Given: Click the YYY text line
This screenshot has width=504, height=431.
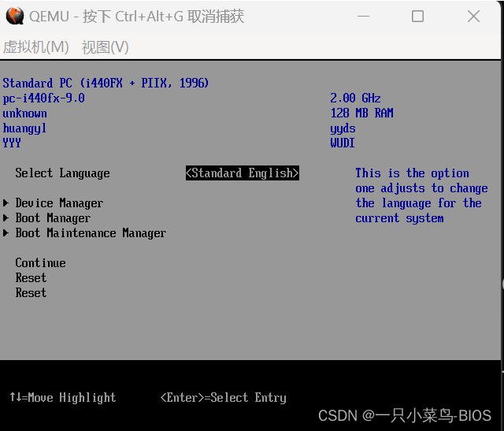Looking at the screenshot, I should (x=12, y=143).
